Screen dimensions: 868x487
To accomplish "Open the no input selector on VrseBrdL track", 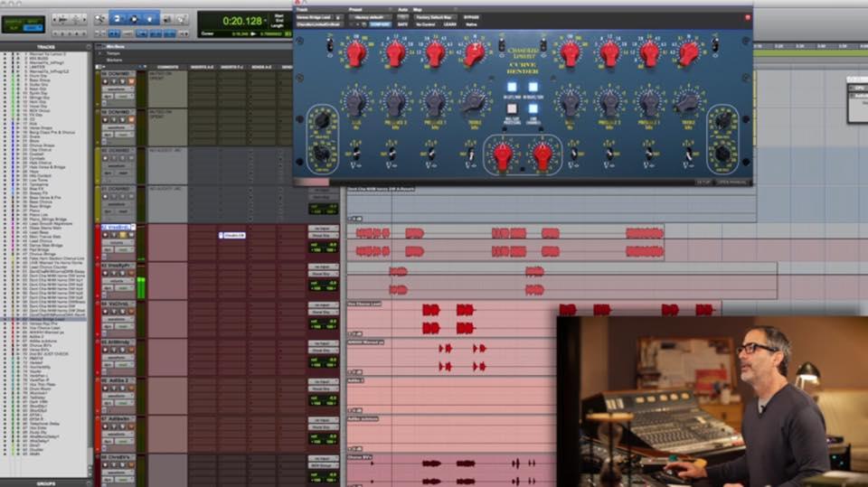I will 324,229.
